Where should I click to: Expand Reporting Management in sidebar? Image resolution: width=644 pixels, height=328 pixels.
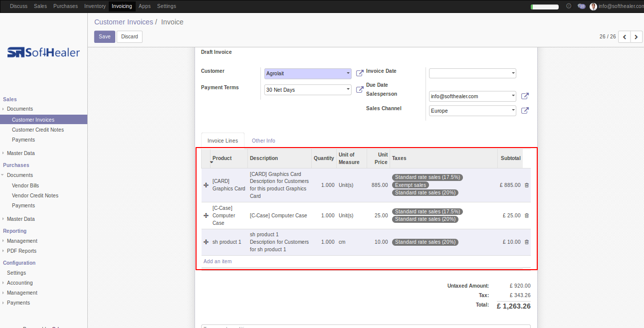[x=22, y=241]
